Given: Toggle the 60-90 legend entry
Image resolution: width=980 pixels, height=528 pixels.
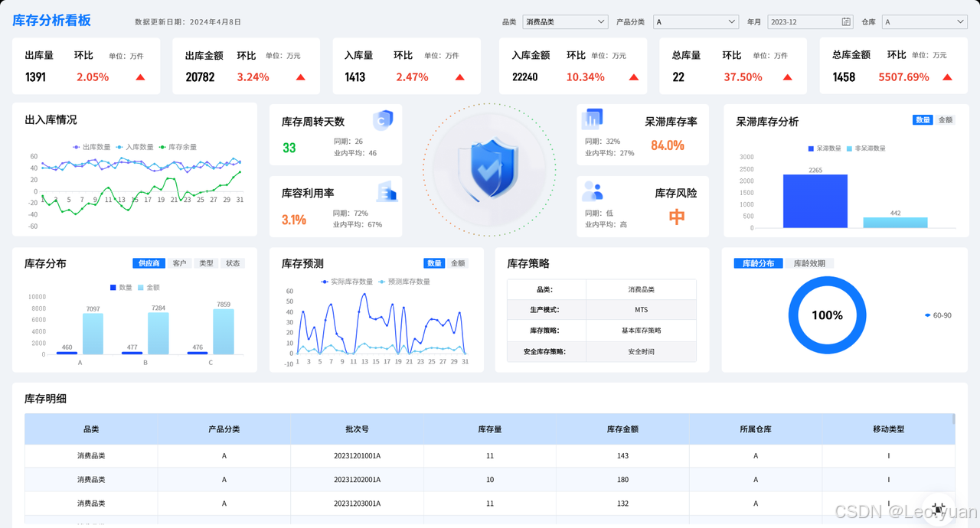Looking at the screenshot, I should [x=938, y=315].
